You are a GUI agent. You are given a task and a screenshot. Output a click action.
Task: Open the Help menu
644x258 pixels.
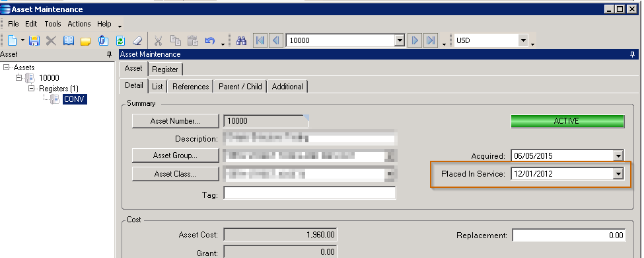tap(104, 24)
